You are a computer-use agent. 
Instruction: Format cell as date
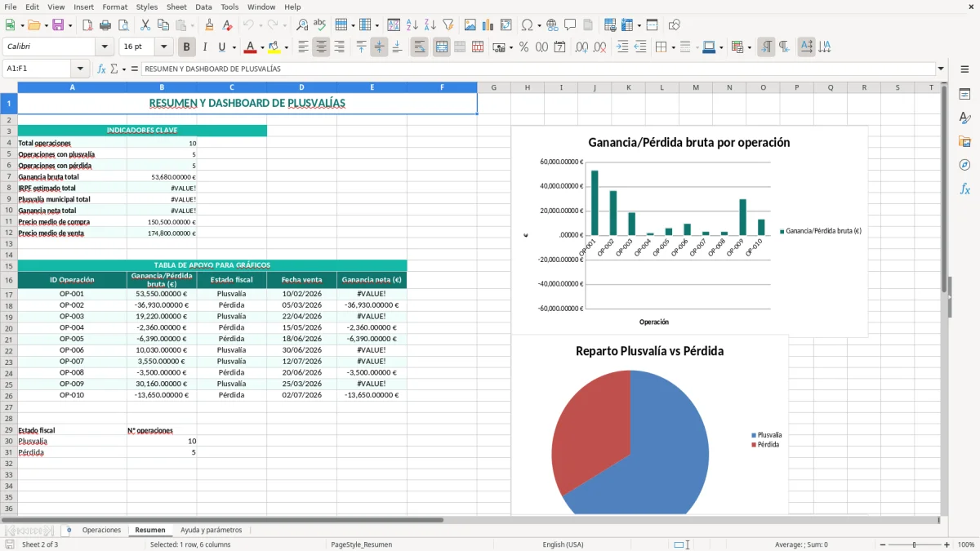(560, 47)
